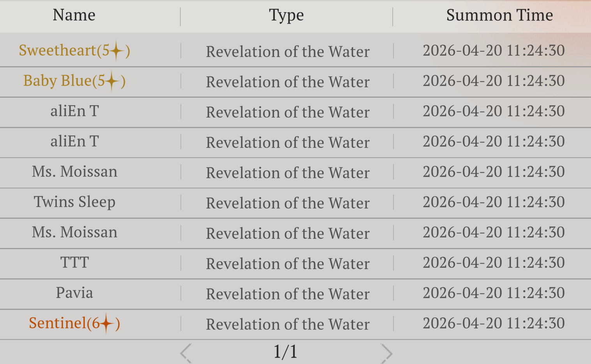
Task: Open the Sweetheart summon entry
Action: tap(58, 51)
